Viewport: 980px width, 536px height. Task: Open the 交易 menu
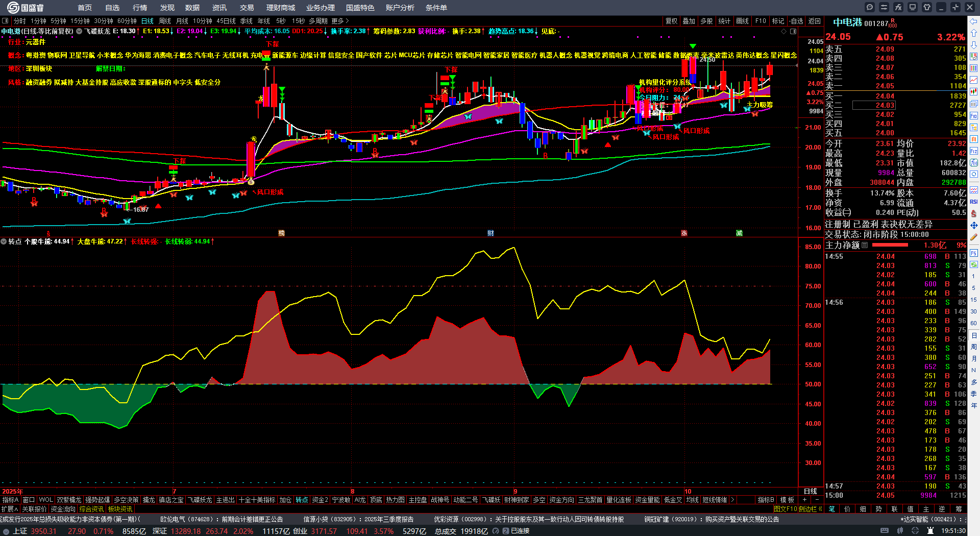click(x=247, y=8)
